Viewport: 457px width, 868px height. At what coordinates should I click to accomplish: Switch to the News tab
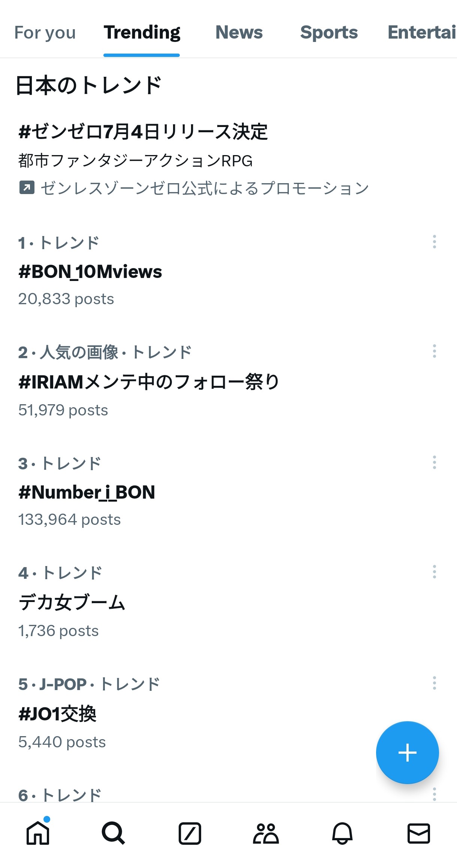239,33
